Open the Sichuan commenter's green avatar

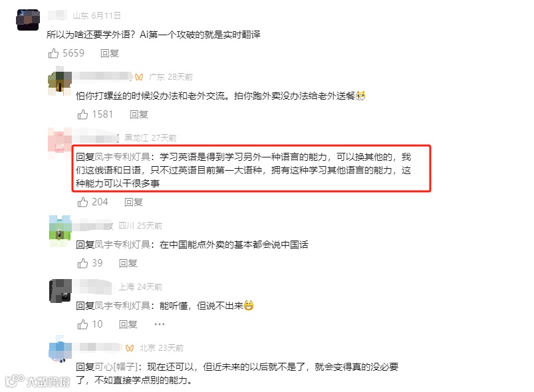pyautogui.click(x=60, y=231)
